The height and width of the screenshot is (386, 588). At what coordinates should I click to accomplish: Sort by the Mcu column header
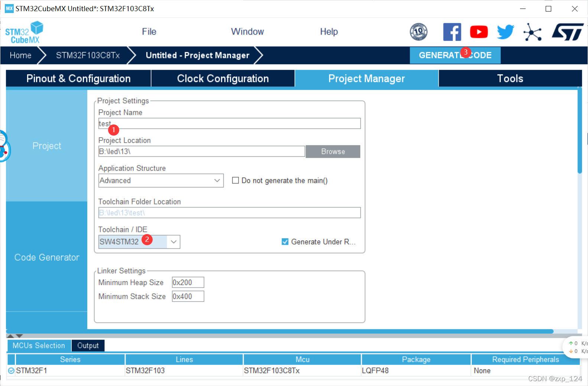point(302,359)
